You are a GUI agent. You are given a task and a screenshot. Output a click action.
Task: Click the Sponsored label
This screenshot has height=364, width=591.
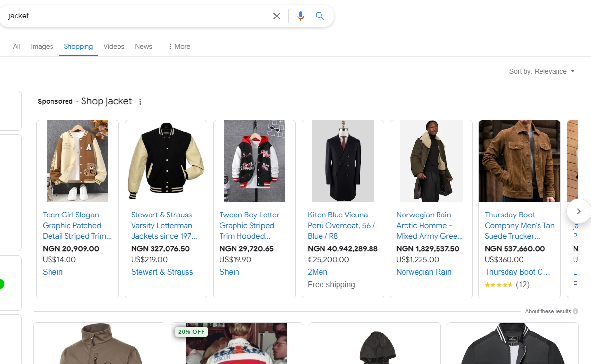[55, 102]
